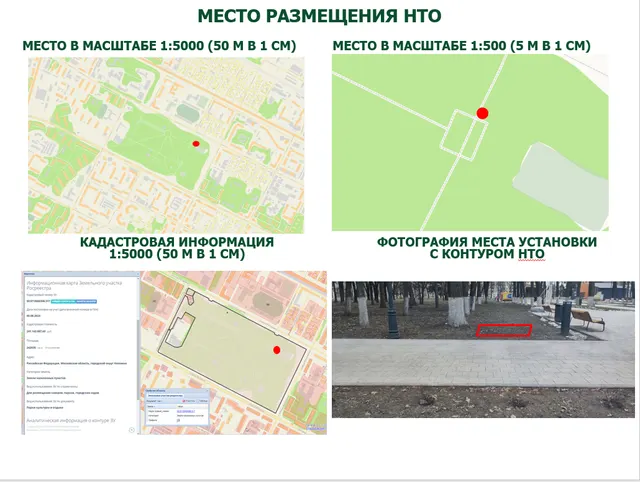Click the stadium oval on the 1:5000 map
The image size is (640, 482).
[188, 112]
